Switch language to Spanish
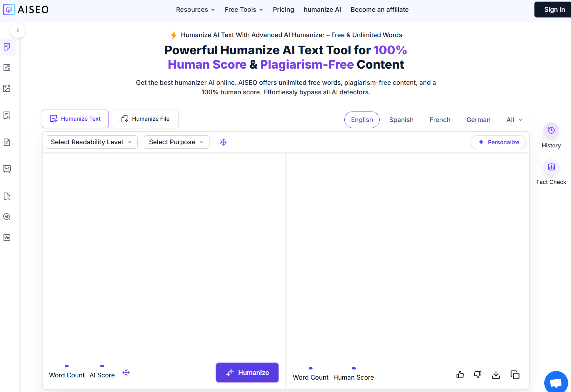This screenshot has height=392, width=571. [x=401, y=120]
